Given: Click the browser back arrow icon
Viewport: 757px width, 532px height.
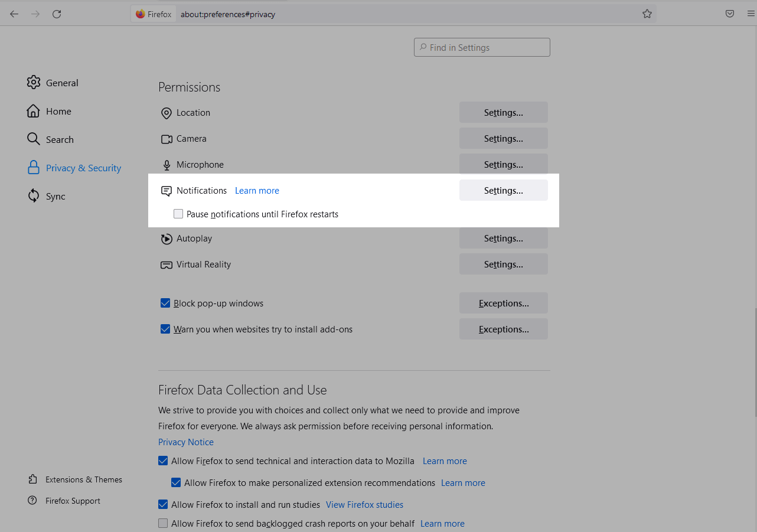Looking at the screenshot, I should [x=14, y=14].
